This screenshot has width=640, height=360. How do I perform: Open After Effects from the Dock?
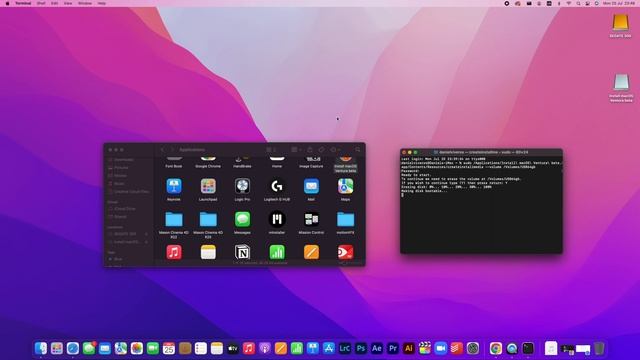click(x=377, y=348)
